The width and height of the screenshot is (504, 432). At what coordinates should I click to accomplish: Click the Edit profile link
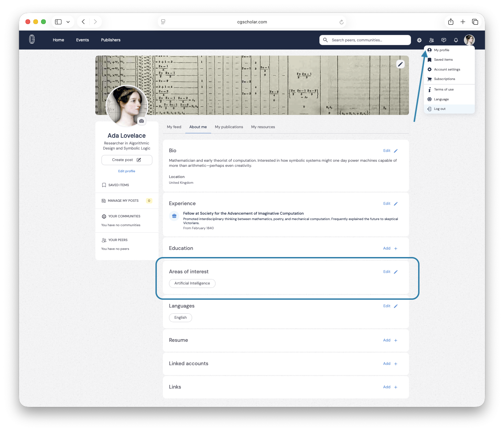[127, 171]
